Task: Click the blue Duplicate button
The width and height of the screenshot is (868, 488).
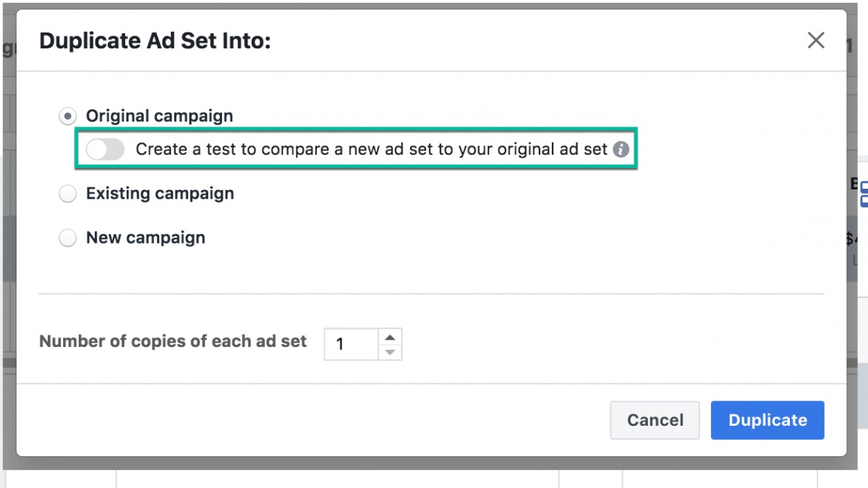Action: pyautogui.click(x=767, y=420)
